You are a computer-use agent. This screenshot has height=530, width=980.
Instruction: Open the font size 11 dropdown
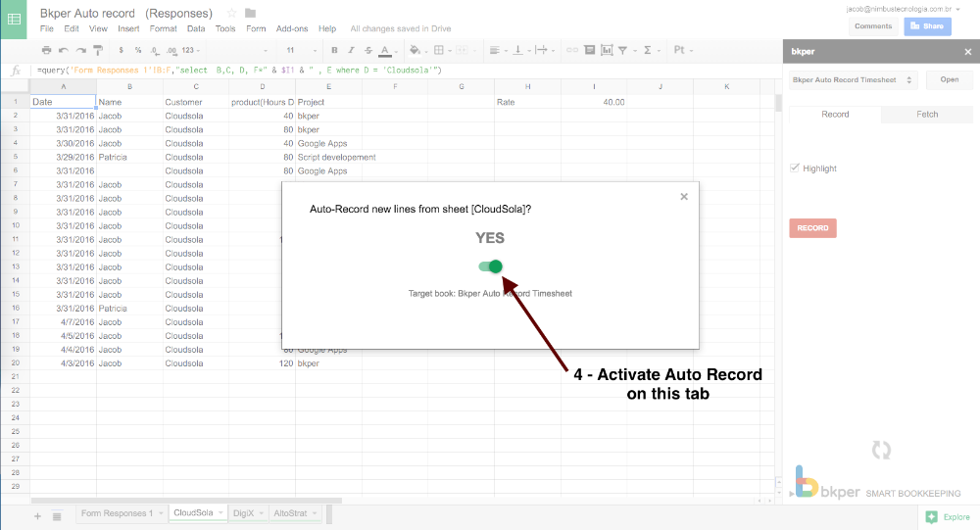point(301,50)
